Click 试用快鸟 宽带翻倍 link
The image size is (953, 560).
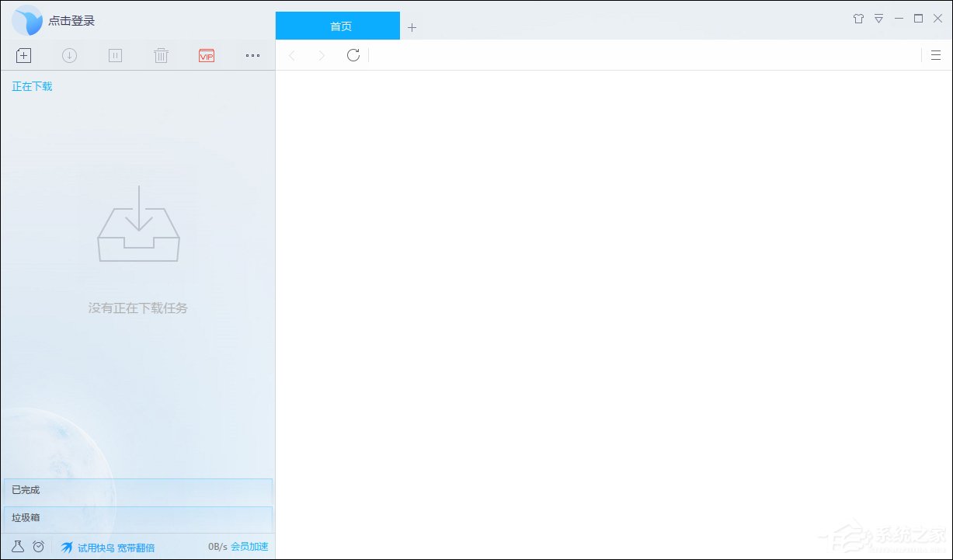pos(116,548)
